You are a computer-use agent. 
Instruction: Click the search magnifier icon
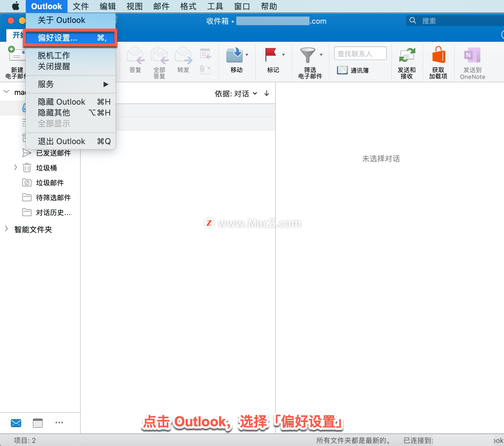413,21
